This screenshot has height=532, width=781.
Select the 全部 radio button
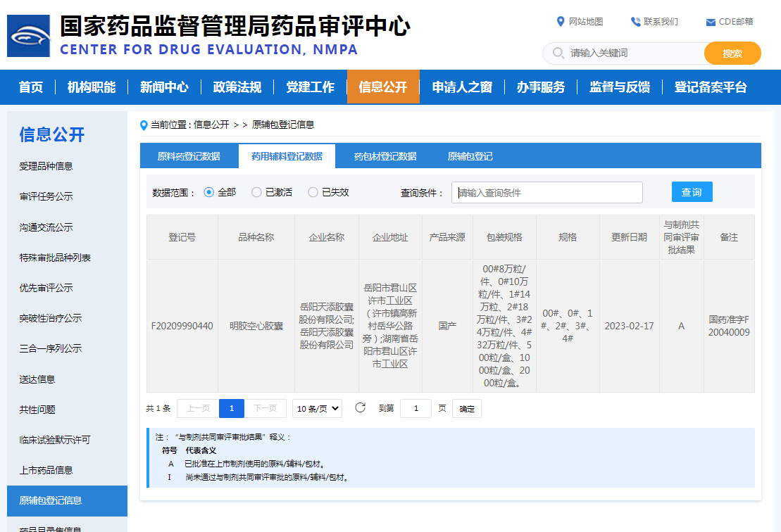(x=208, y=192)
